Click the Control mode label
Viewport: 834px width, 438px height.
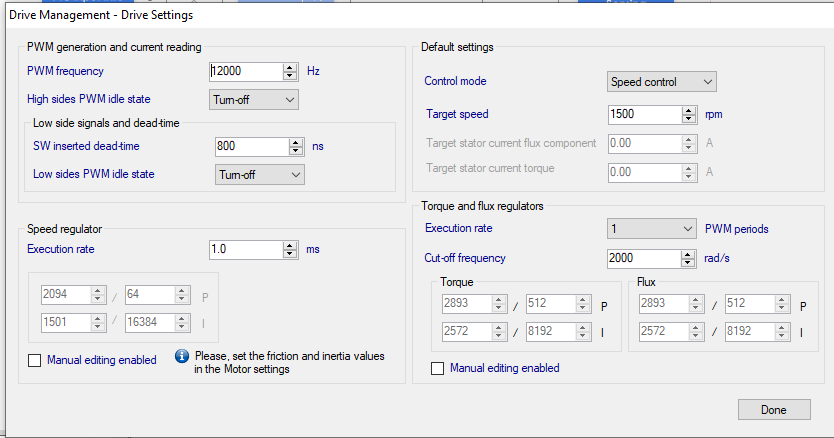[455, 81]
